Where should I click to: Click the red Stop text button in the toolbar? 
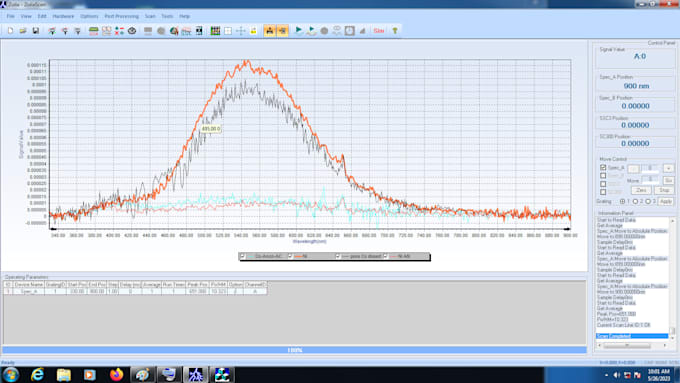(379, 31)
